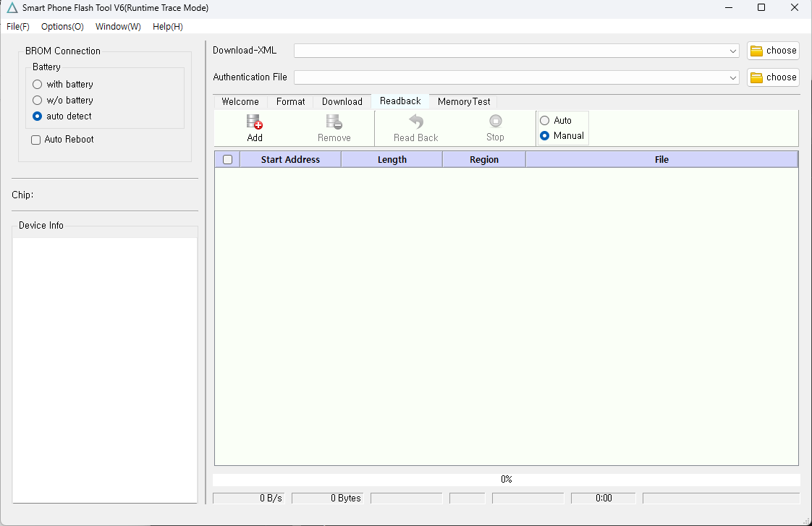Image resolution: width=812 pixels, height=526 pixels.
Task: Close the Flash Tool window
Action: point(795,8)
